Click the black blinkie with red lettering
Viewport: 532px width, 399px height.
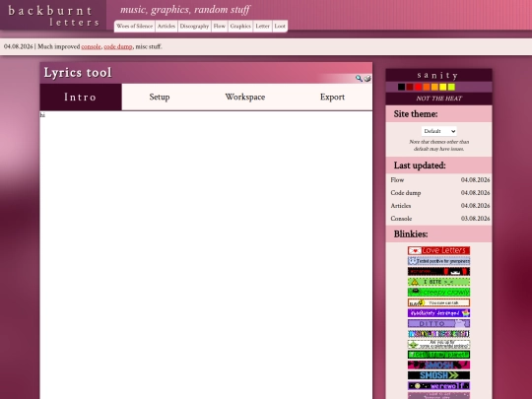click(x=438, y=272)
